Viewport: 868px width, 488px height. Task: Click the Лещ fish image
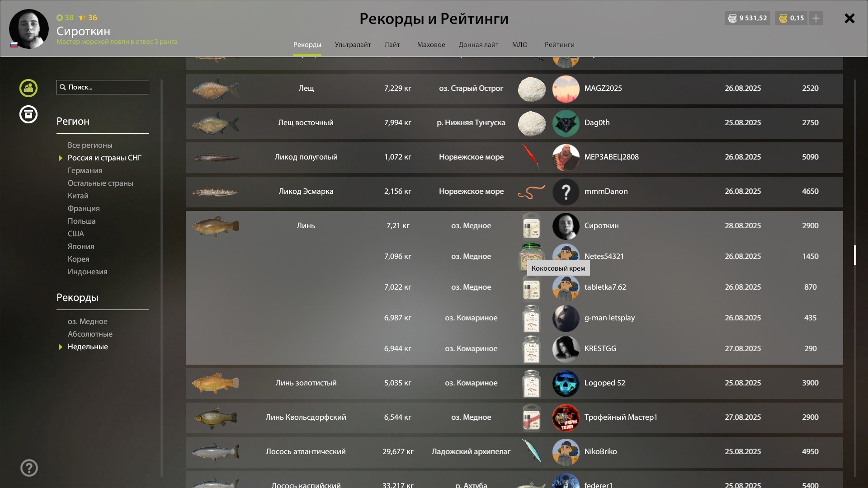pyautogui.click(x=216, y=89)
